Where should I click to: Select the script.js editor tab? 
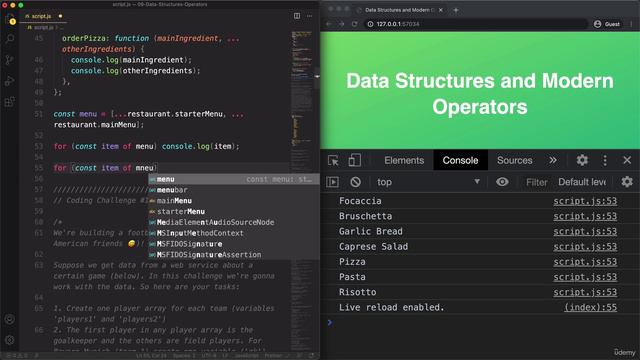[43, 16]
